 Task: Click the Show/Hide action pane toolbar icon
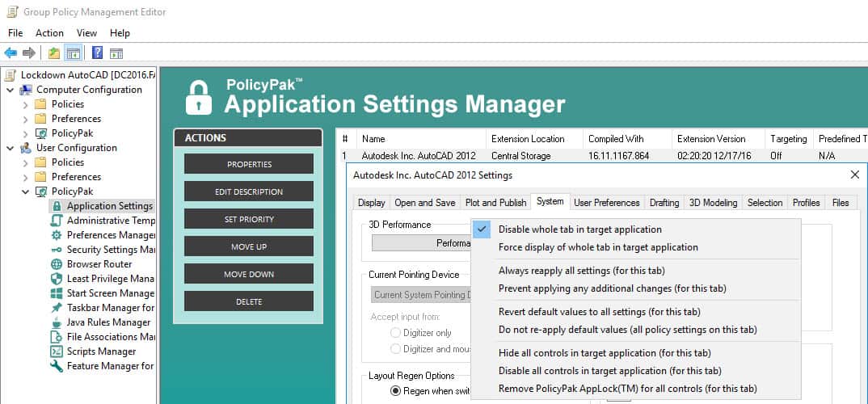tap(116, 53)
